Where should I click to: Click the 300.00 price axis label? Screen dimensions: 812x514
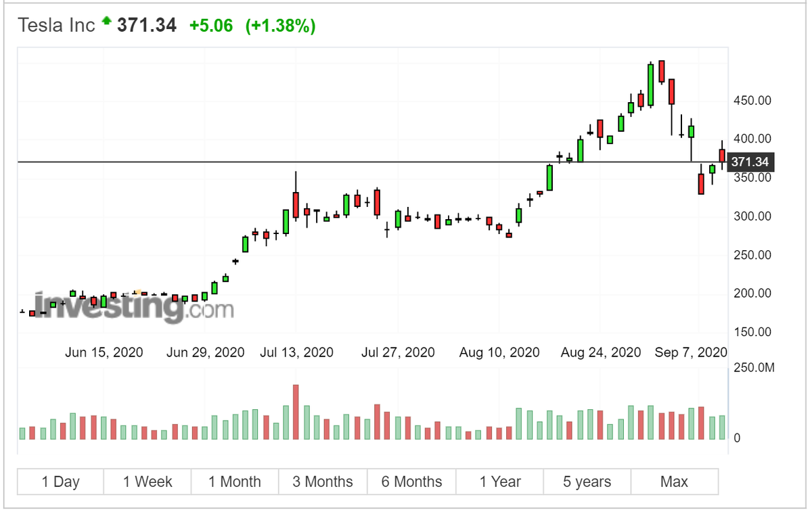point(752,216)
